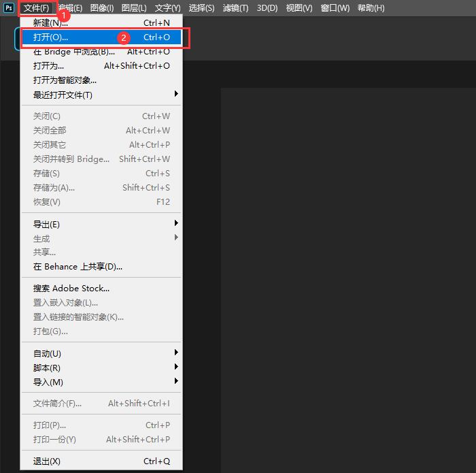
Task: Click the 关闭(C) menu entry
Action: click(101, 116)
